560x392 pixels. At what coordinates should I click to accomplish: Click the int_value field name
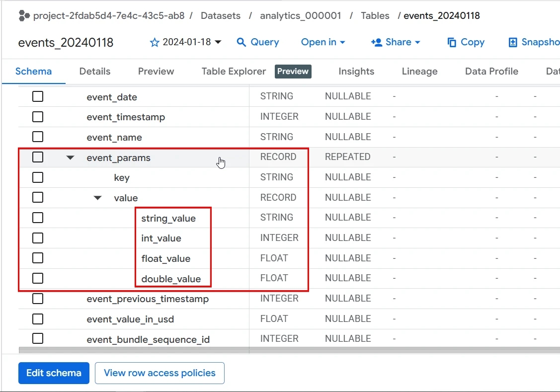[x=161, y=238]
